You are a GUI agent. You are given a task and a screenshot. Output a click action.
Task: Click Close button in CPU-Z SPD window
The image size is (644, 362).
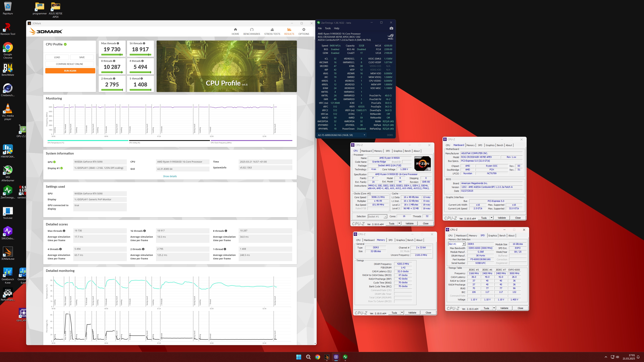click(520, 308)
